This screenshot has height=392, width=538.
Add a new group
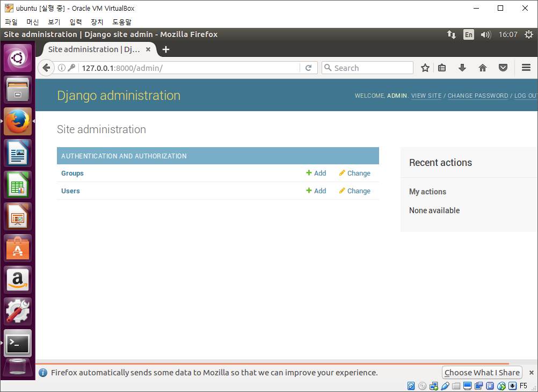coord(316,173)
